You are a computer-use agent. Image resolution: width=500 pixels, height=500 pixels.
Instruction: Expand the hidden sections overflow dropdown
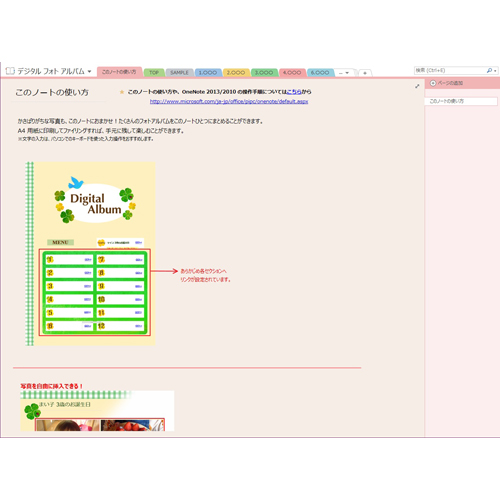click(x=344, y=73)
